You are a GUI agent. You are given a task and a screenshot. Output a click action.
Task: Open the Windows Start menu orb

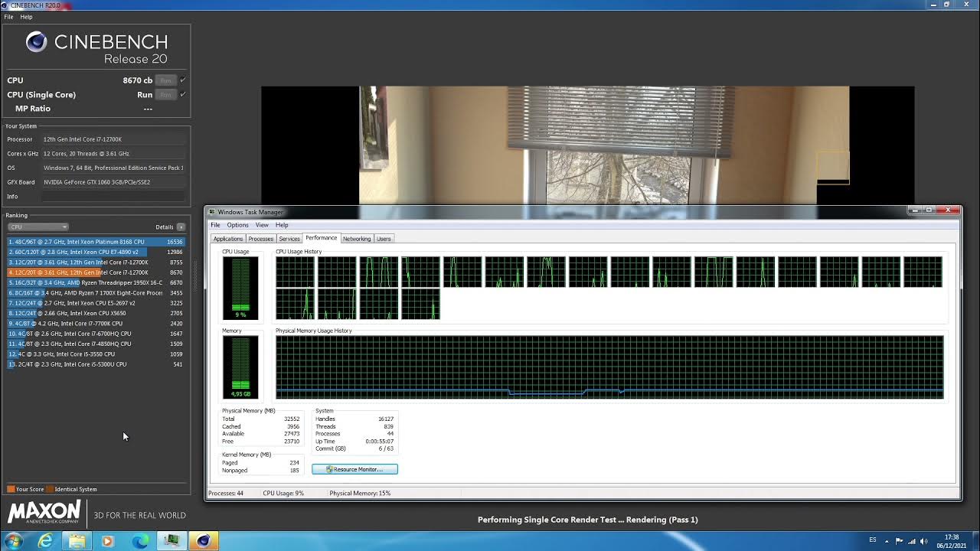coord(14,541)
